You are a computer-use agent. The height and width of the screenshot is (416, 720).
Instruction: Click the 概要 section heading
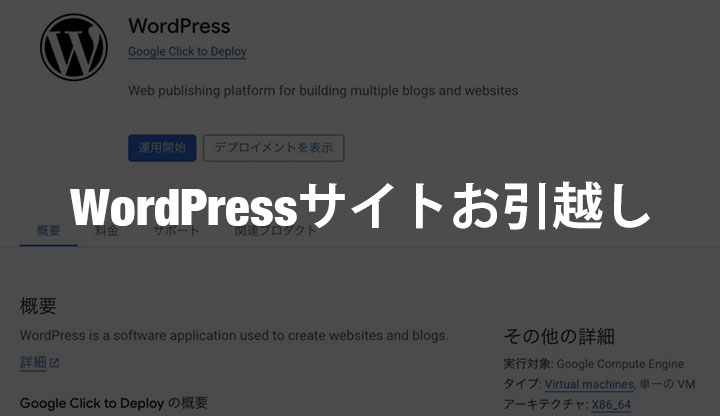pos(38,306)
